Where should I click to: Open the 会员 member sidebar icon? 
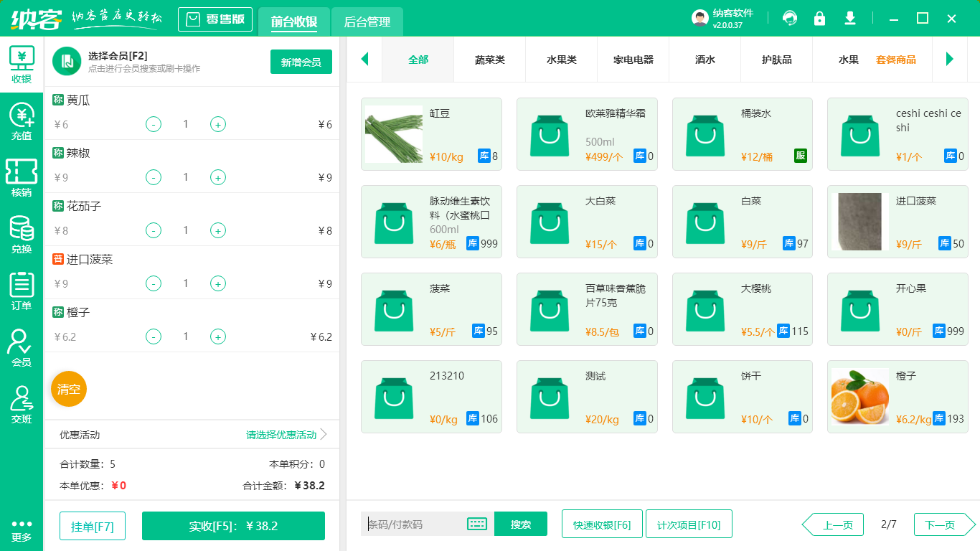[x=22, y=349]
